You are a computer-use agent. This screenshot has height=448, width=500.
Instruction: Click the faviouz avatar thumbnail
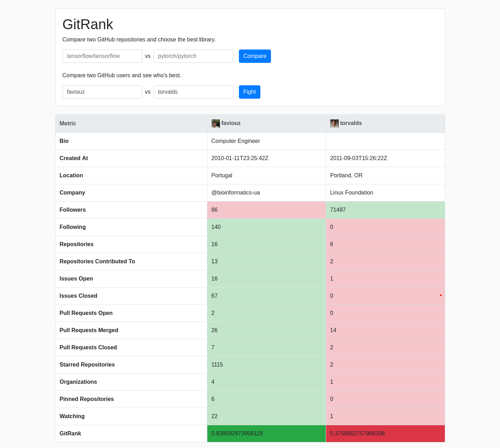(215, 124)
